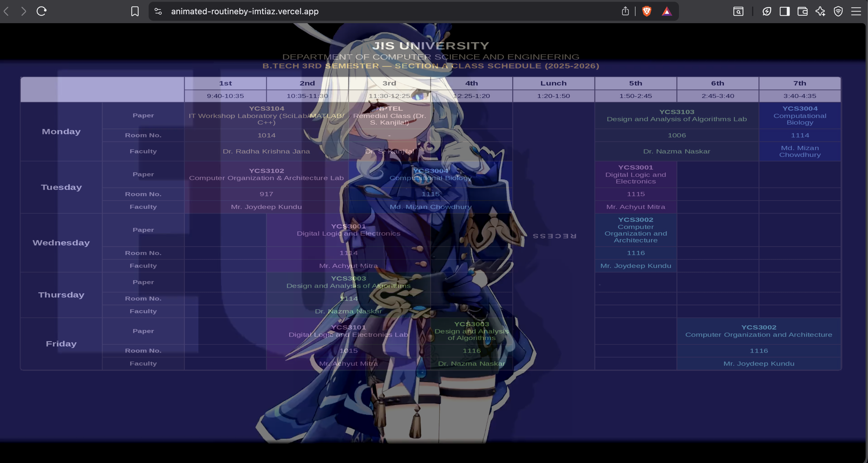Click Dr. Radha Krishna Jana faculty cell
The height and width of the screenshot is (463, 868).
point(266,152)
